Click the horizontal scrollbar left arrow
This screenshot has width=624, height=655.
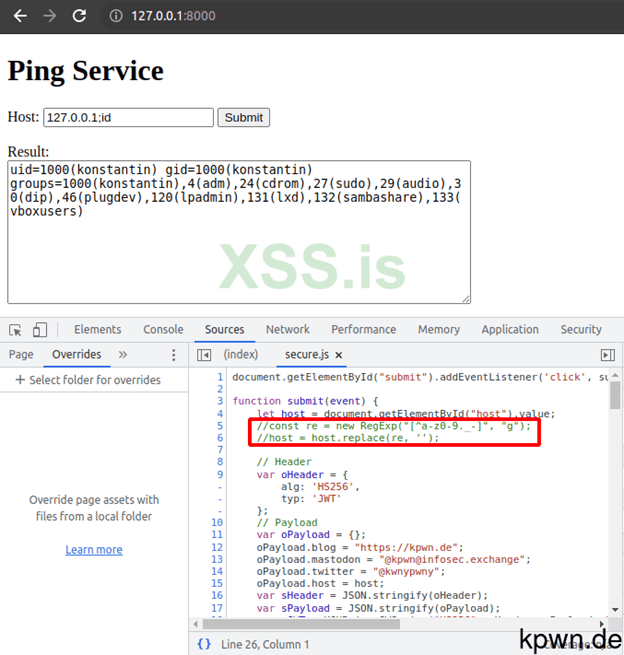coord(195,624)
